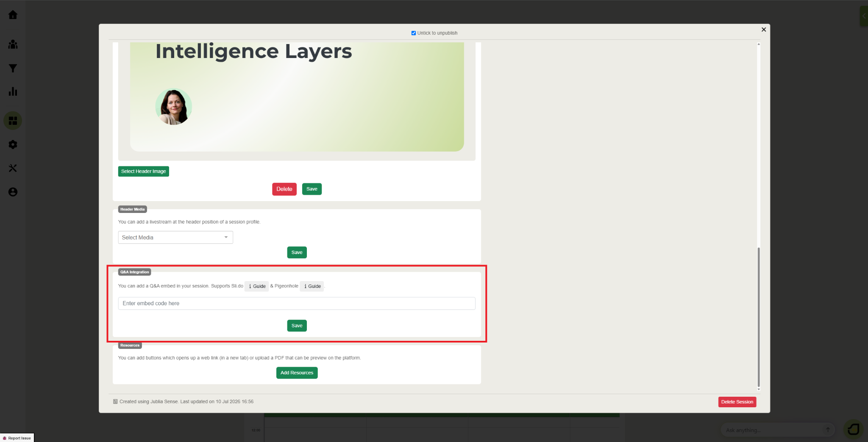868x442 pixels.
Task: Select the grid dashboard icon in sidebar
Action: pyautogui.click(x=13, y=121)
